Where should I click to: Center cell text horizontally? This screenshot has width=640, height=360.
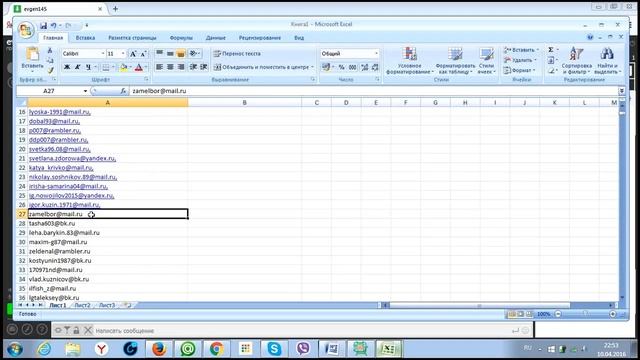coord(170,67)
